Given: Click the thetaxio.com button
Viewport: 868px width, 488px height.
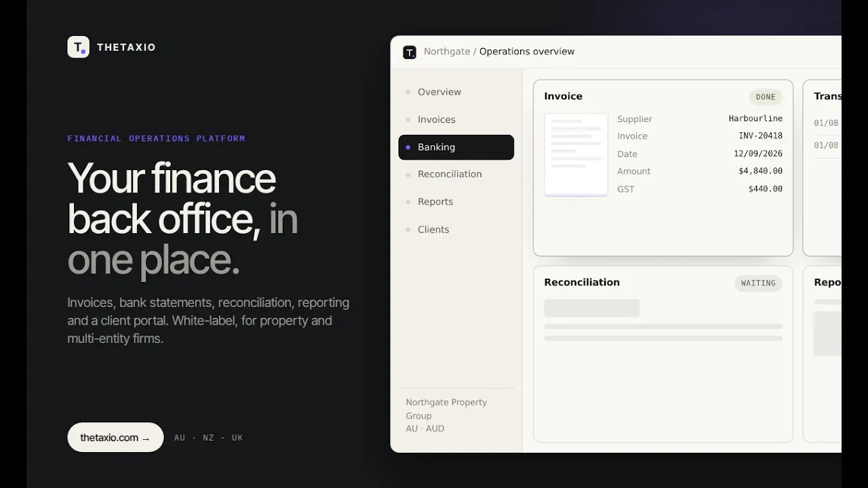Looking at the screenshot, I should click(115, 438).
